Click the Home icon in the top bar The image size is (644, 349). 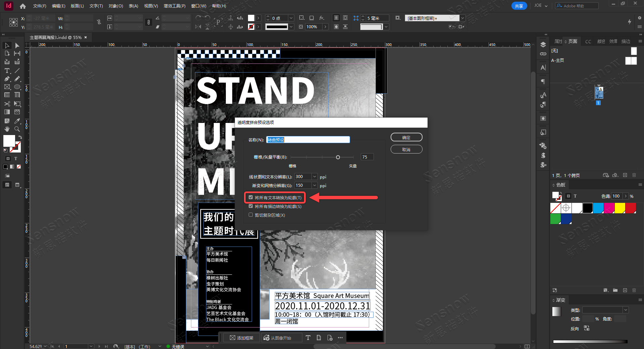(x=23, y=6)
